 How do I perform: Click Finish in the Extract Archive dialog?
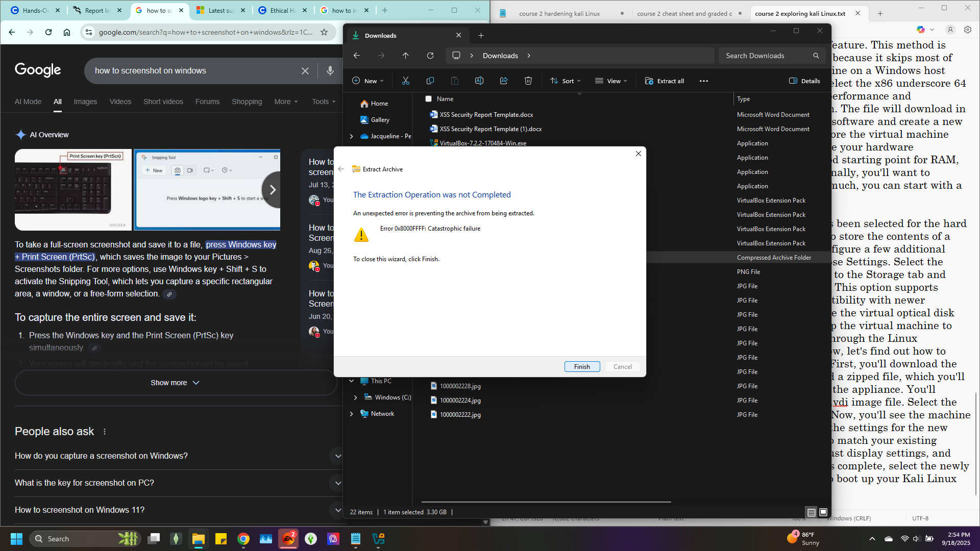582,367
